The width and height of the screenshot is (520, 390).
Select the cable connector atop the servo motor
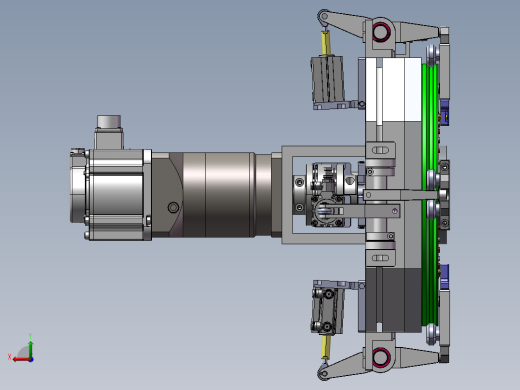[x=109, y=132]
